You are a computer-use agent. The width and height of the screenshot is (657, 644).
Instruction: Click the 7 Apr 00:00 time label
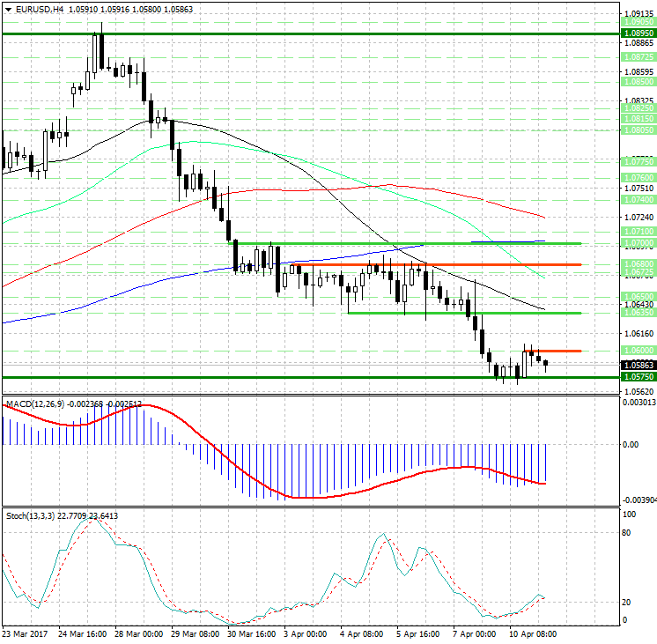[475, 633]
